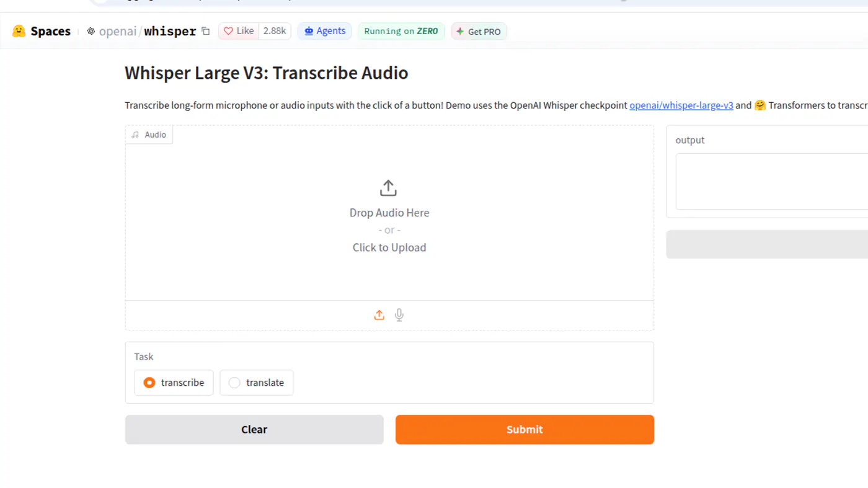Open the whisper space name link
This screenshot has height=488, width=868.
[x=170, y=31]
